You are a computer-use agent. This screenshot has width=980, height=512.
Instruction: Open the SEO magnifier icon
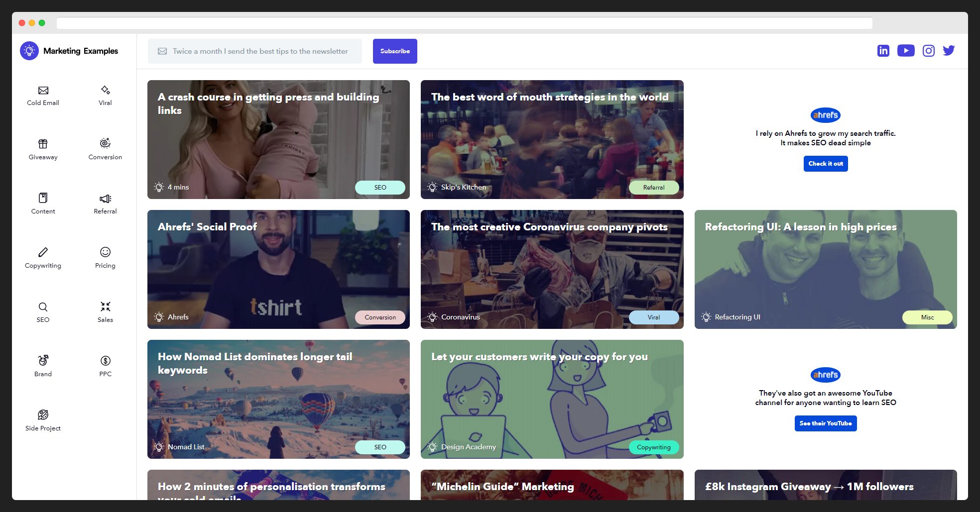43,307
